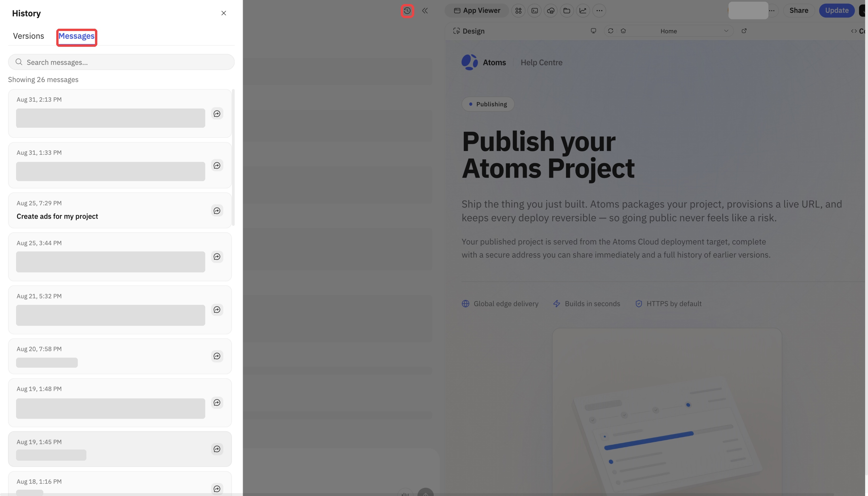Open the files folder icon

pyautogui.click(x=567, y=11)
